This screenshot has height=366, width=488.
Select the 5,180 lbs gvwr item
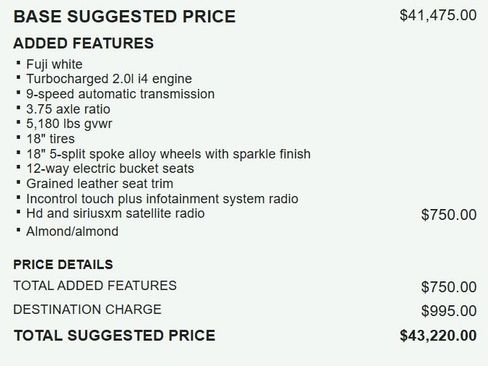tap(69, 124)
